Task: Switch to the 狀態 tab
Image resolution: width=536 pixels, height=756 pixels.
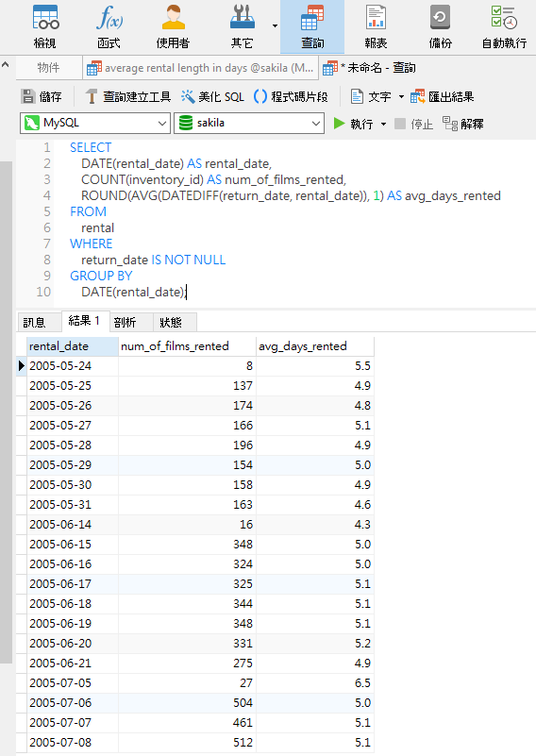Action: pyautogui.click(x=175, y=322)
